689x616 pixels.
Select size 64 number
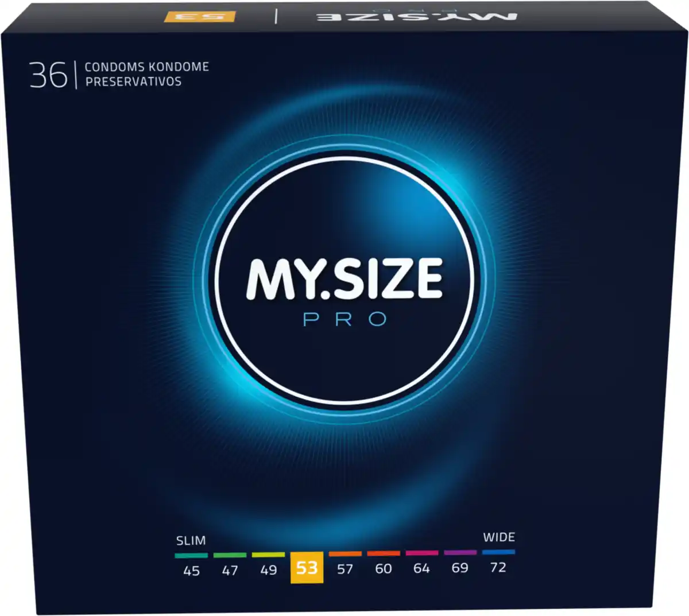coord(421,568)
